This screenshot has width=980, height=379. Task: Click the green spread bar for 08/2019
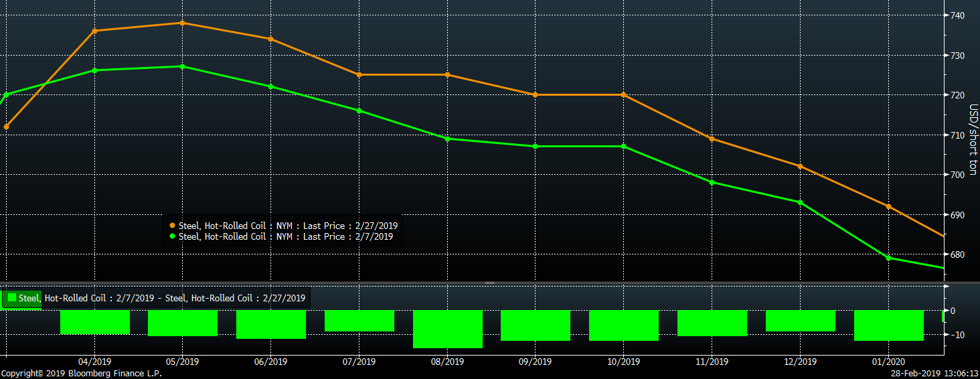pos(447,329)
